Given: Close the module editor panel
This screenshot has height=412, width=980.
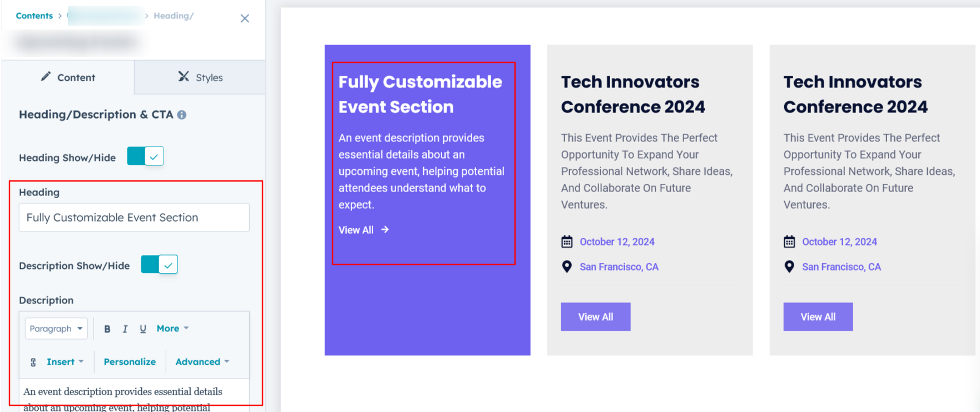Looking at the screenshot, I should pos(245,18).
